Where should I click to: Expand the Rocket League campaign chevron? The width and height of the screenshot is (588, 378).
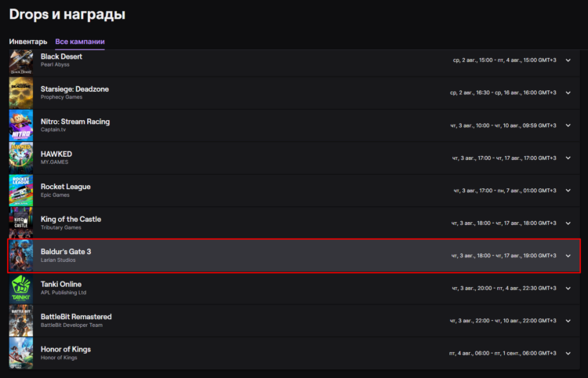coord(568,191)
